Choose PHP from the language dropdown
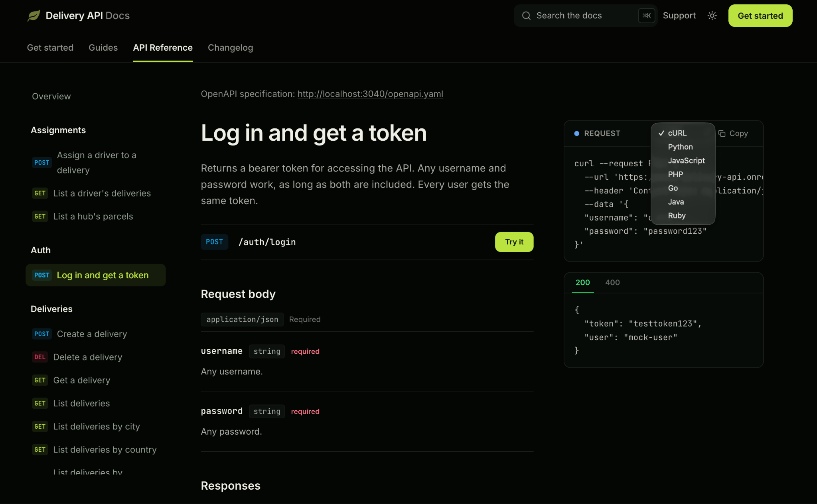 pyautogui.click(x=683, y=175)
